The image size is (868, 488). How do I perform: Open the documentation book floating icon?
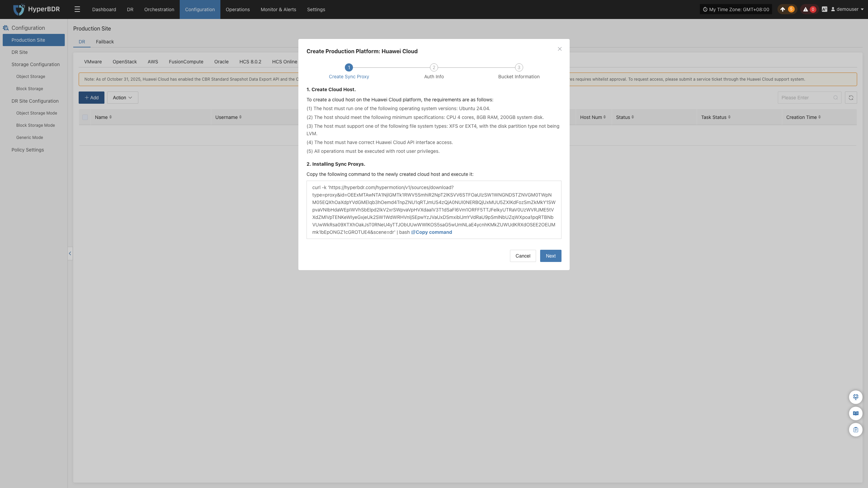(855, 413)
